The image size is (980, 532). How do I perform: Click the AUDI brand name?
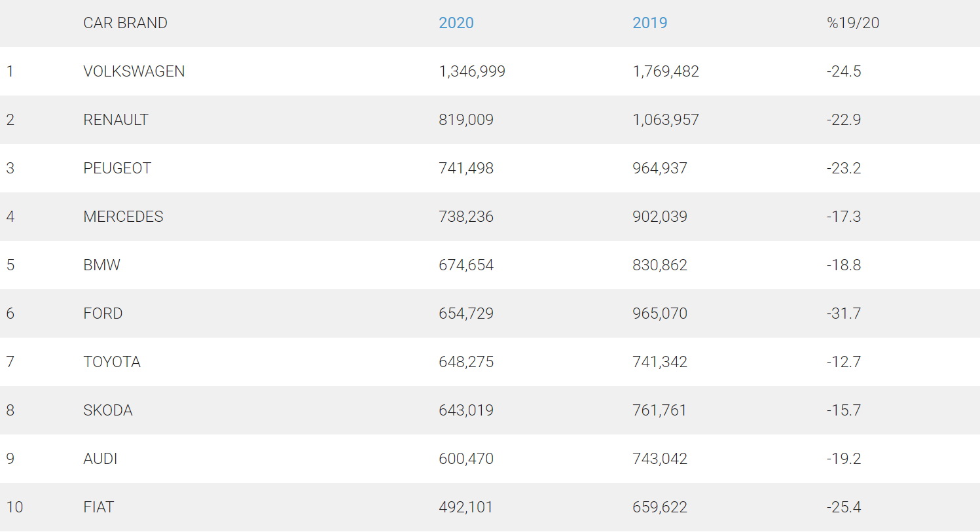pyautogui.click(x=100, y=459)
